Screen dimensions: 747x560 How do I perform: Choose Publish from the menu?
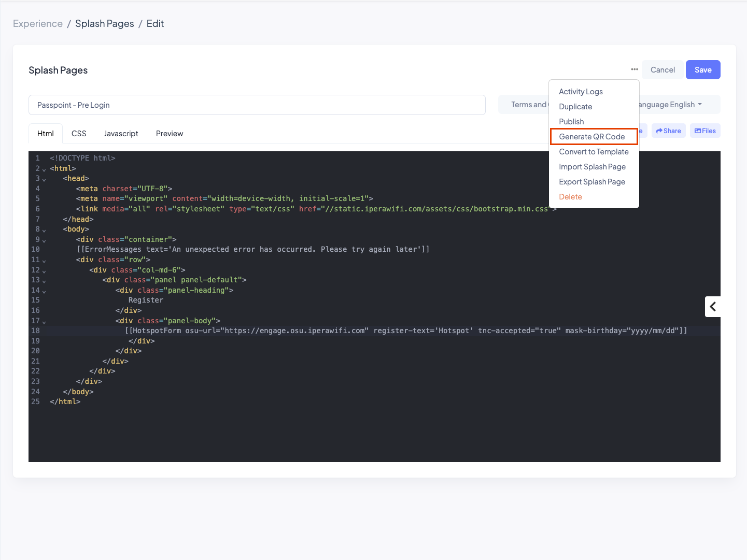[x=571, y=122]
